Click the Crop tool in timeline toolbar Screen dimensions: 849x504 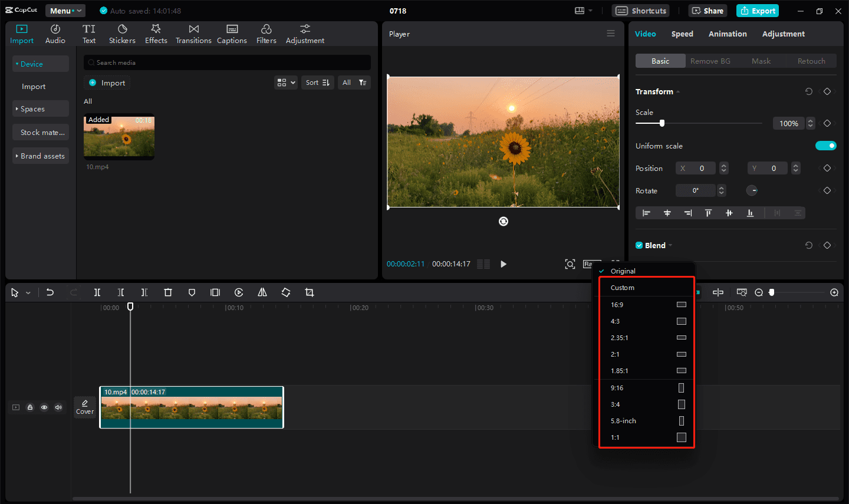pos(310,292)
